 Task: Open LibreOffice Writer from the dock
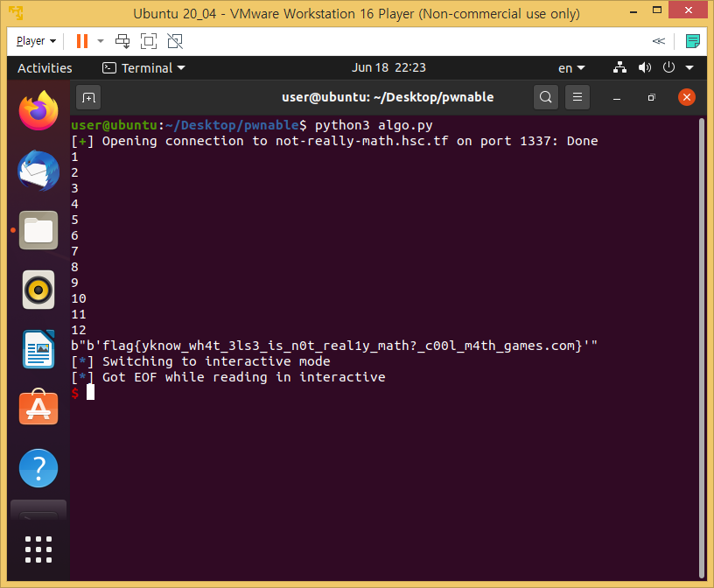[x=38, y=349]
